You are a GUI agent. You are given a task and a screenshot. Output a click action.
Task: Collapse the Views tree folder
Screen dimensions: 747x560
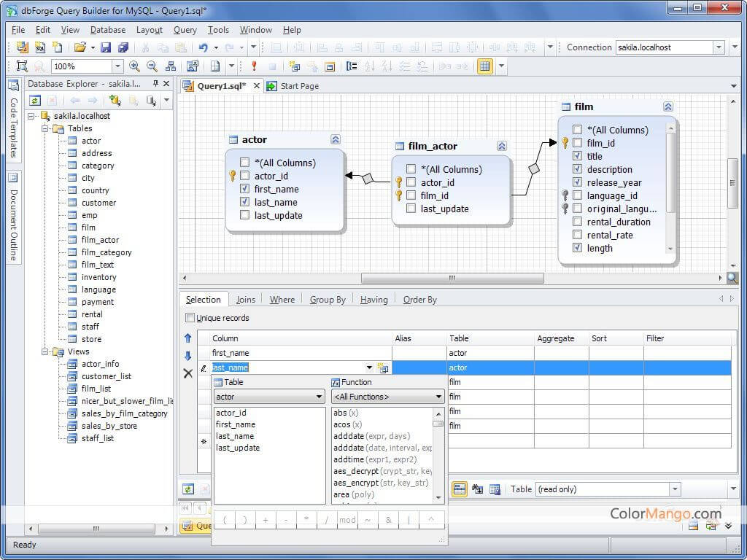pos(44,352)
